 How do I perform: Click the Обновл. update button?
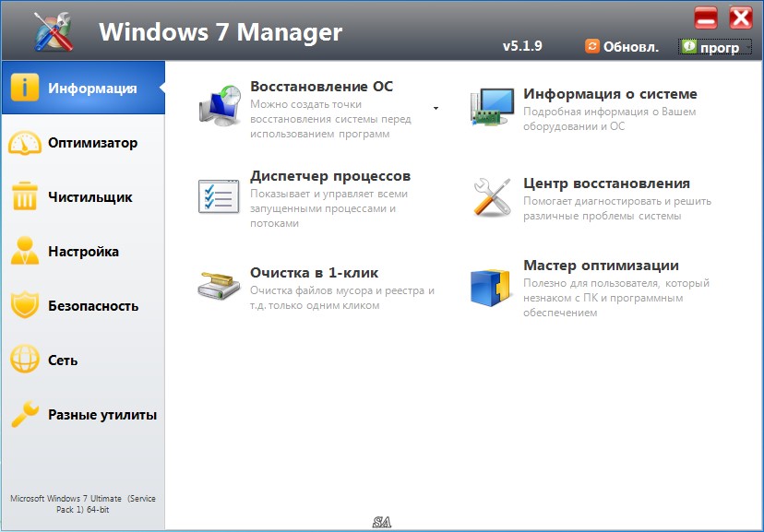click(x=622, y=47)
